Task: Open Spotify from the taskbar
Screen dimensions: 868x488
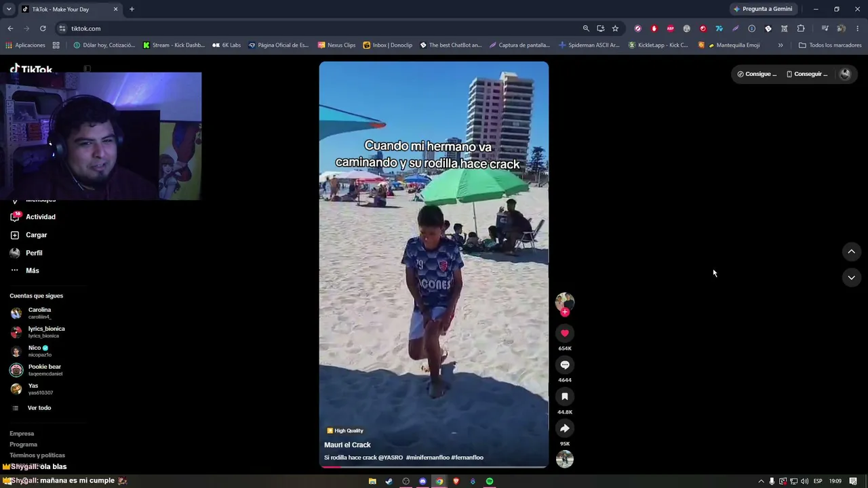Action: coord(490,481)
